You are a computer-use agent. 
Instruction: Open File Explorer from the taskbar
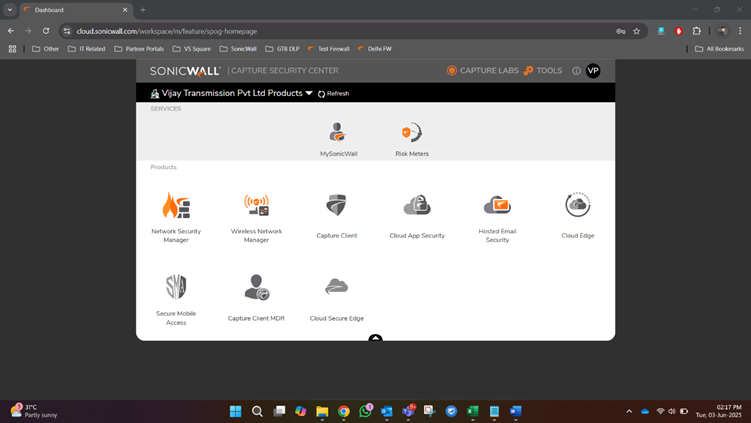click(x=322, y=411)
